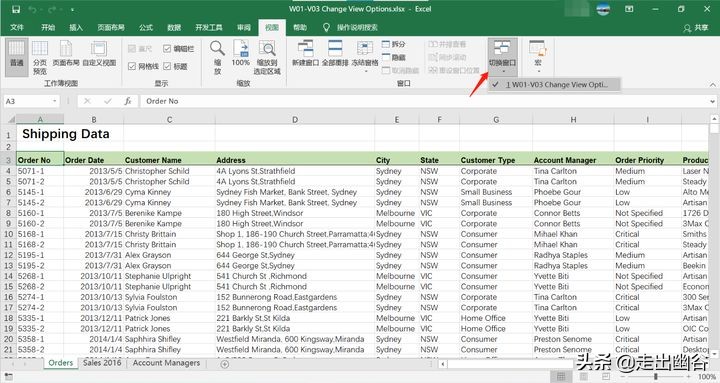The height and width of the screenshot is (383, 720).
Task: Open 自定义视图 custom views
Action: [x=99, y=53]
